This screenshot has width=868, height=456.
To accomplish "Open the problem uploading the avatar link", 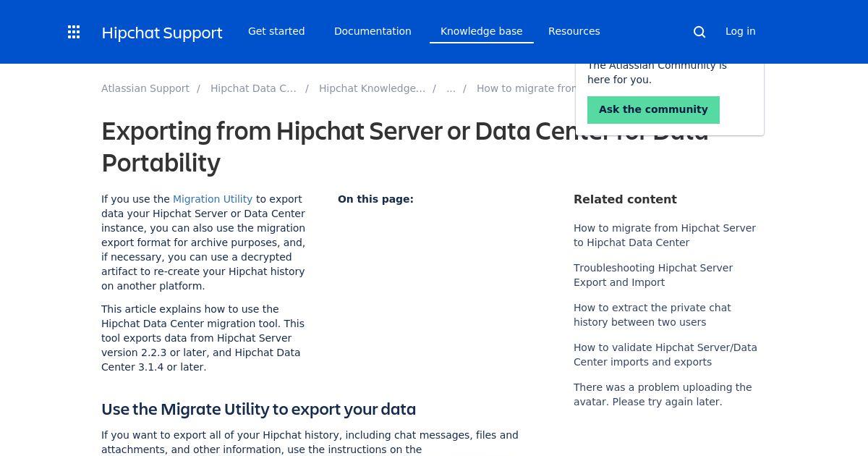I will 663,394.
